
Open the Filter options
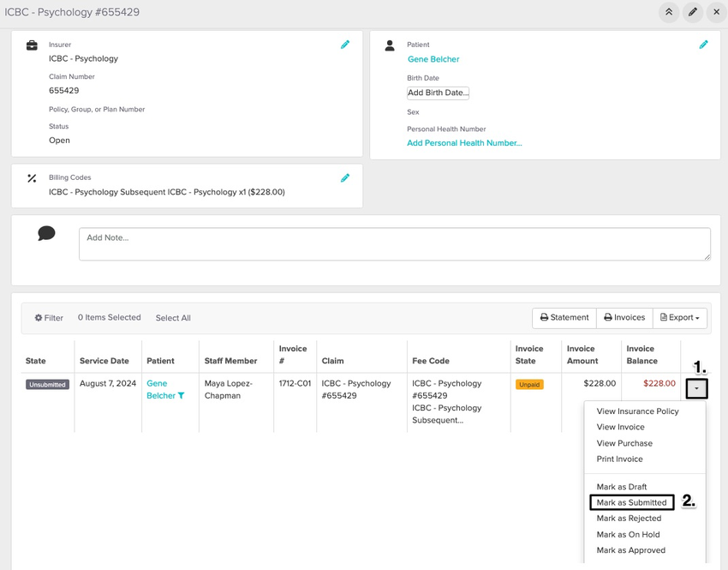tap(49, 318)
